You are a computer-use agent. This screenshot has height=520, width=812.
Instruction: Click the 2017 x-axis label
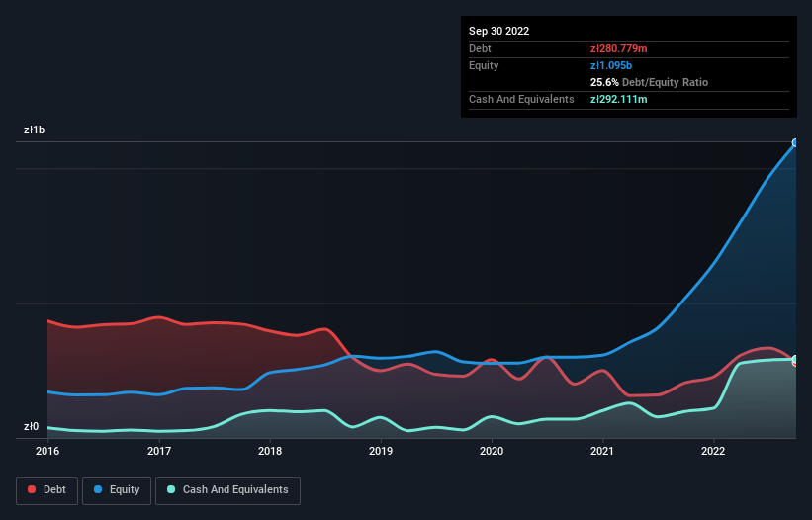pos(159,451)
